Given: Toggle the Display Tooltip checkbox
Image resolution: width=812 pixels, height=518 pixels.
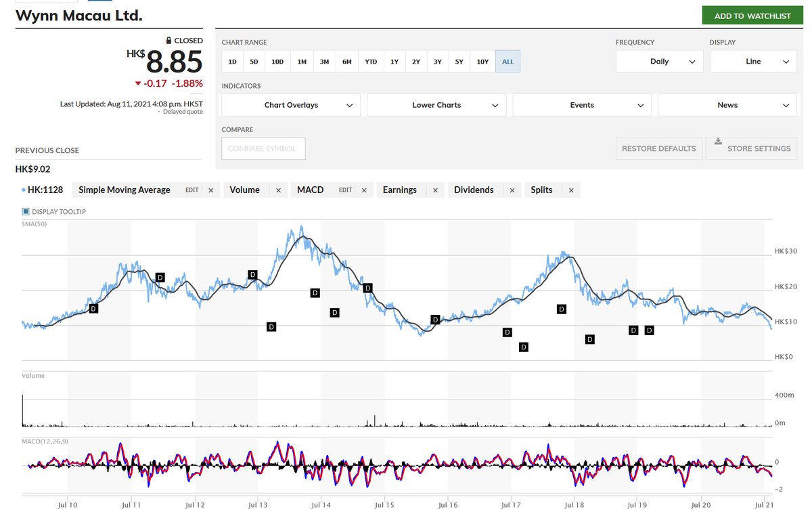Looking at the screenshot, I should tap(26, 211).
